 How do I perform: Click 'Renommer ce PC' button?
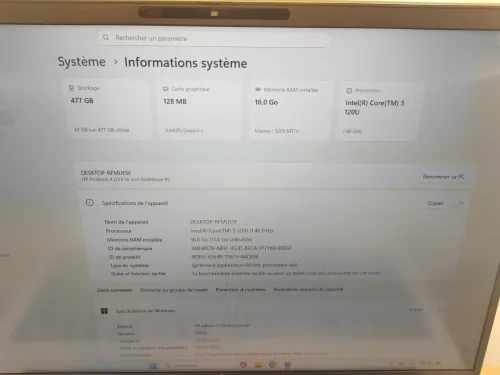[x=443, y=176]
